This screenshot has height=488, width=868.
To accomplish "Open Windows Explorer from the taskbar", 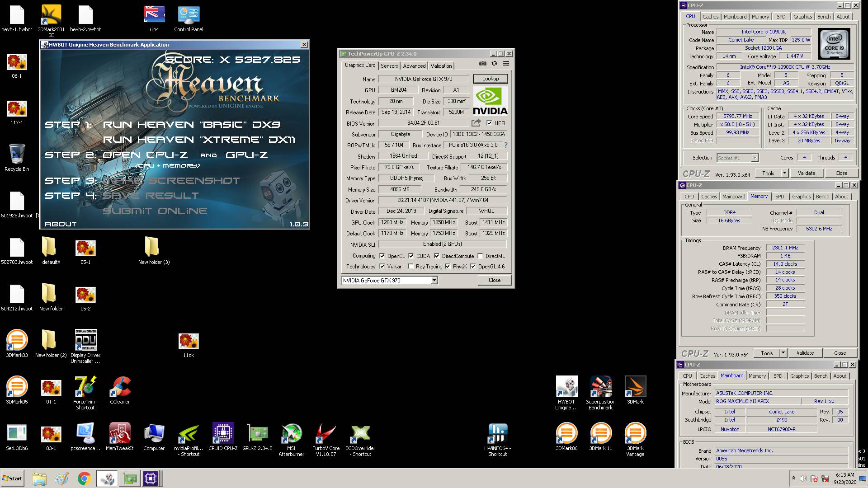I will click(x=39, y=479).
